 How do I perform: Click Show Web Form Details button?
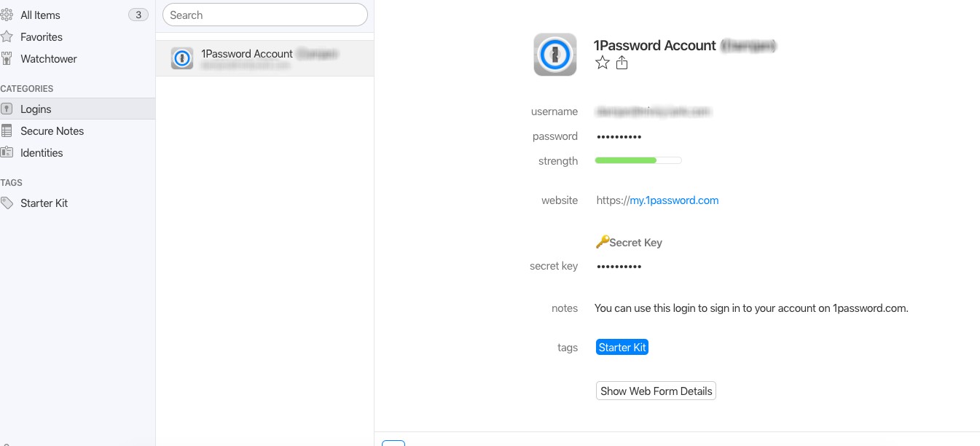pos(656,391)
